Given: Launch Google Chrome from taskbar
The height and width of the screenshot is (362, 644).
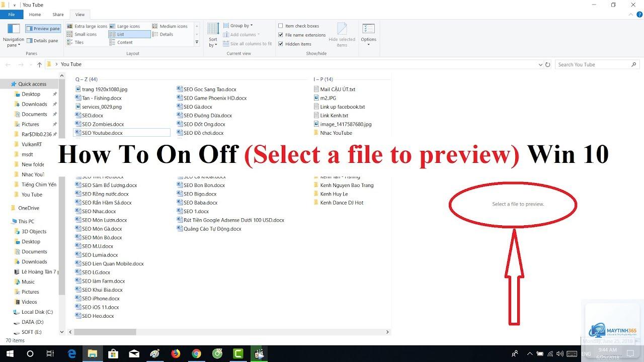Looking at the screenshot, I should point(196,354).
